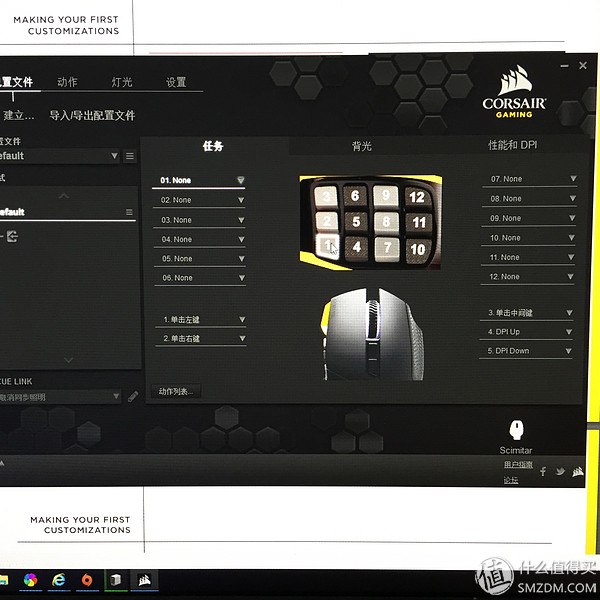Screen dimensions: 600x600
Task: Expand the 09. None assignment dropdown
Action: pos(529,218)
